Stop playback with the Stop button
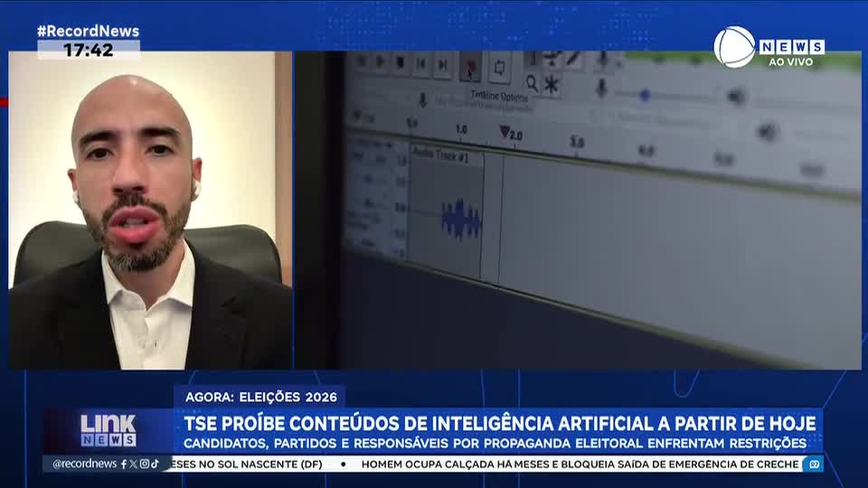This screenshot has width=868, height=488. coord(401,63)
